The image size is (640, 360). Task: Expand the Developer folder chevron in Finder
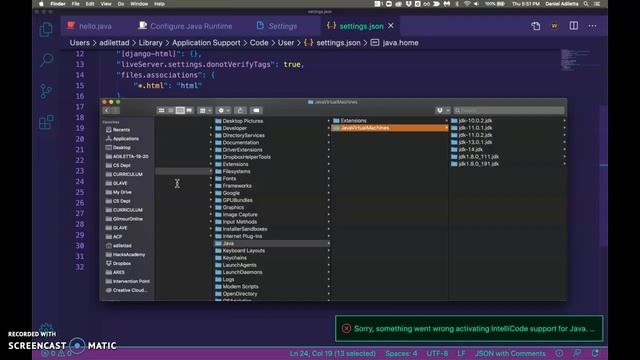tap(329, 128)
